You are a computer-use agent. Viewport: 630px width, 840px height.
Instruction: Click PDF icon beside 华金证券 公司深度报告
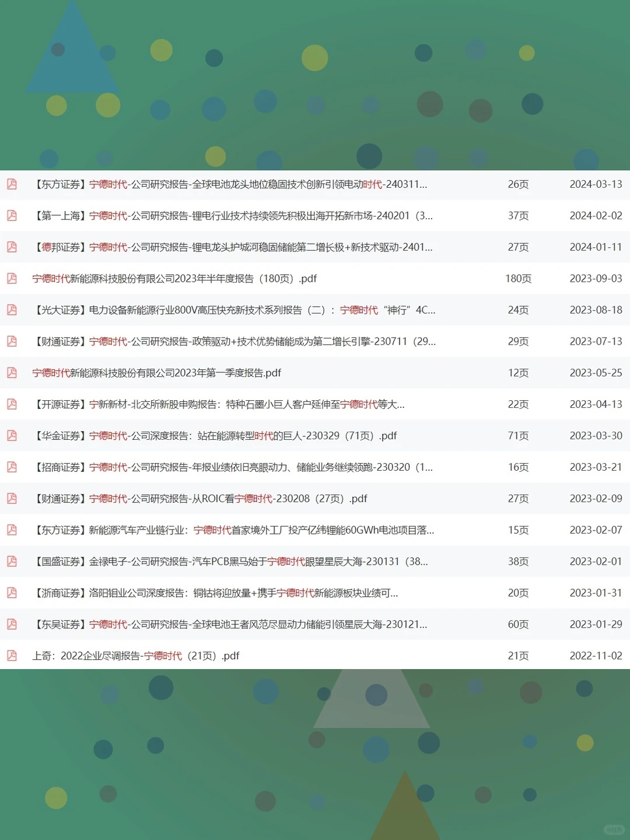(x=12, y=436)
